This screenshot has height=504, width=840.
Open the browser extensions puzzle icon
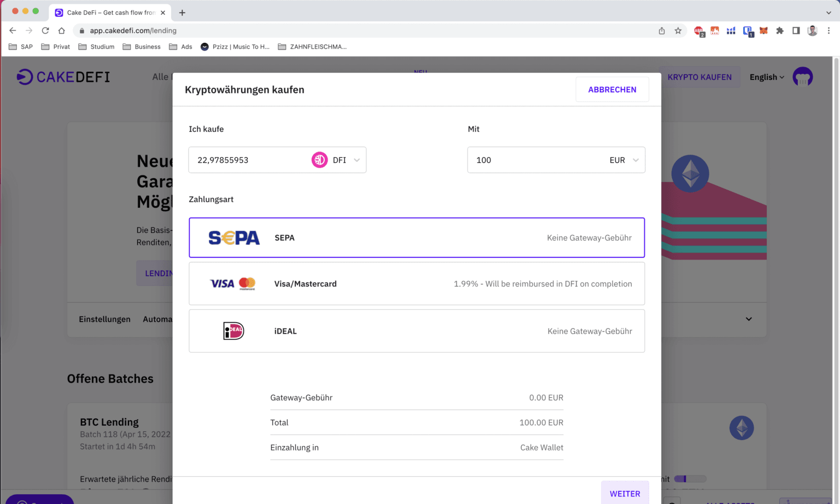pos(780,31)
